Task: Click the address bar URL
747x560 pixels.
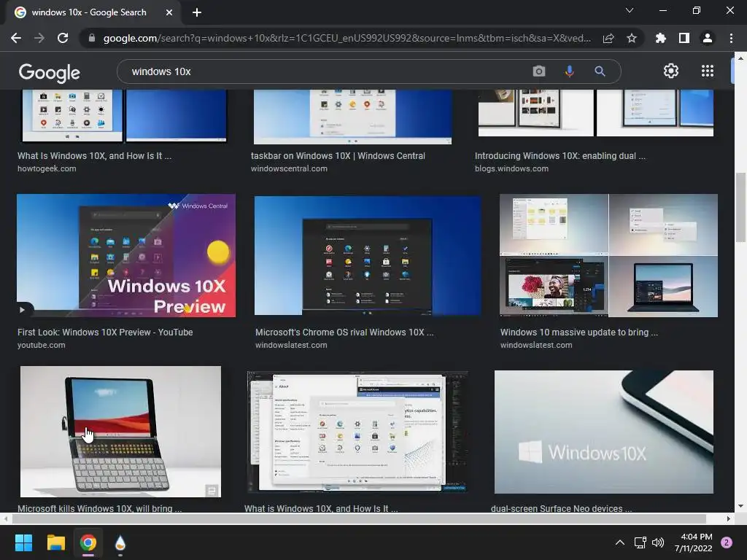Action: [347, 38]
